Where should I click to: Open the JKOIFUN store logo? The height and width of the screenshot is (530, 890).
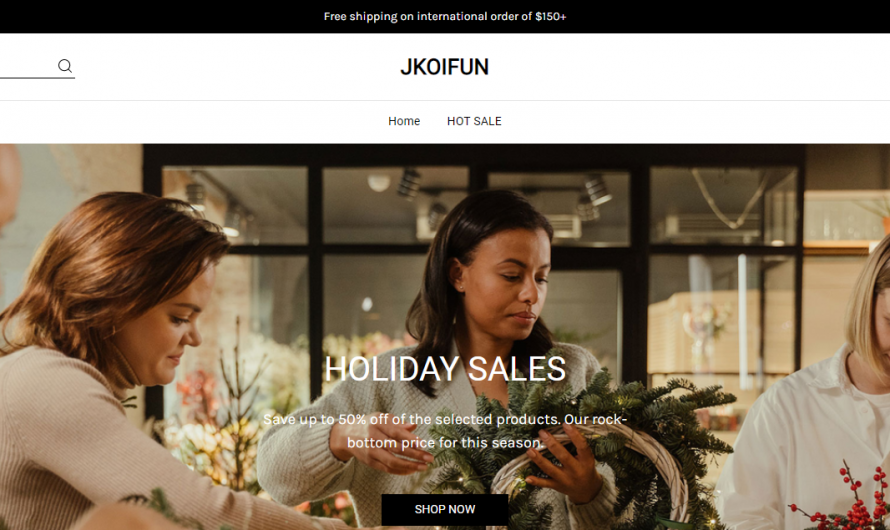tap(444, 67)
